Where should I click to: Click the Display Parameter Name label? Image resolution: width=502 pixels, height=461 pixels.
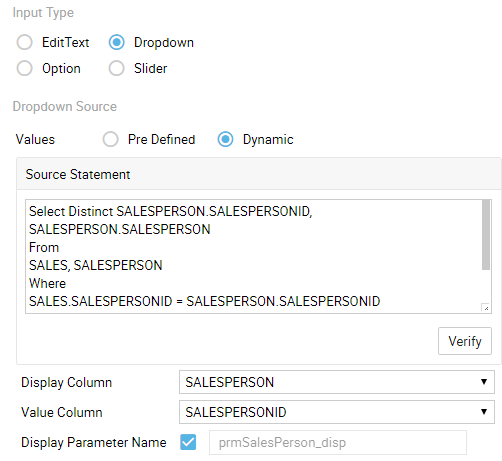94,442
